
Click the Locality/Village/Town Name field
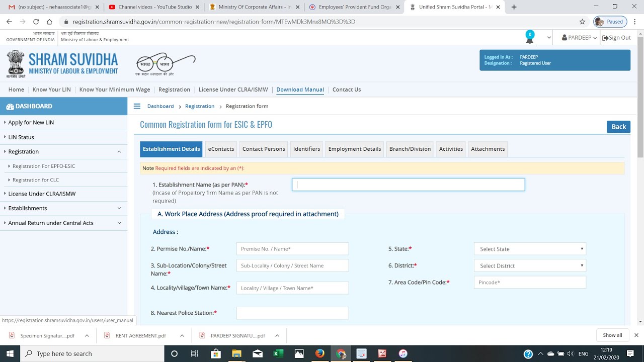coord(292,288)
